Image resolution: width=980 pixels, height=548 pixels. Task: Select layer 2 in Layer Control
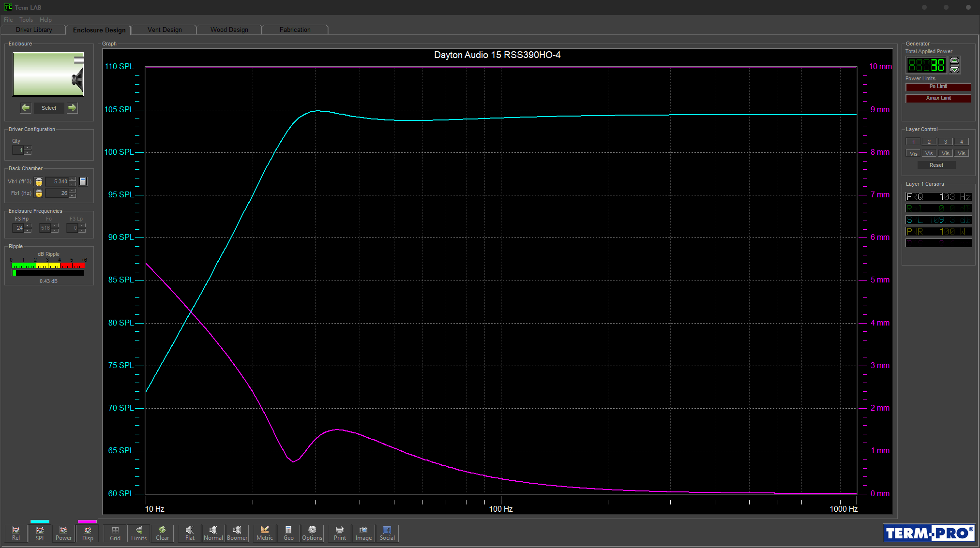pos(929,142)
